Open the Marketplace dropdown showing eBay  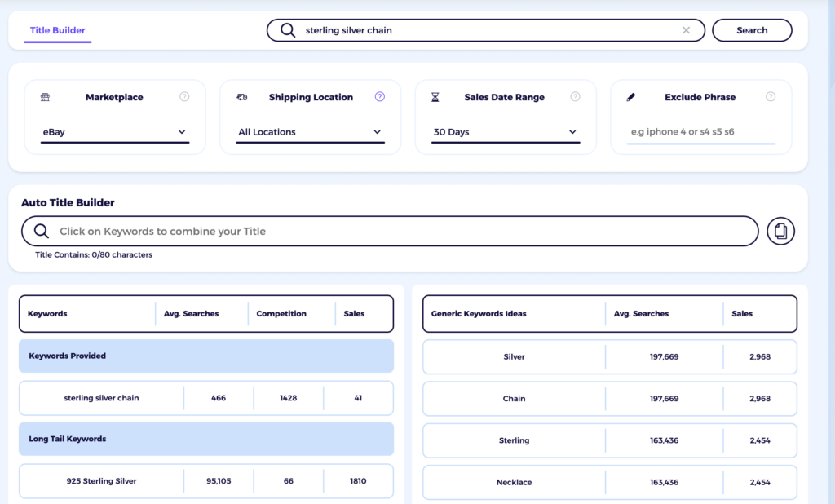coord(114,132)
